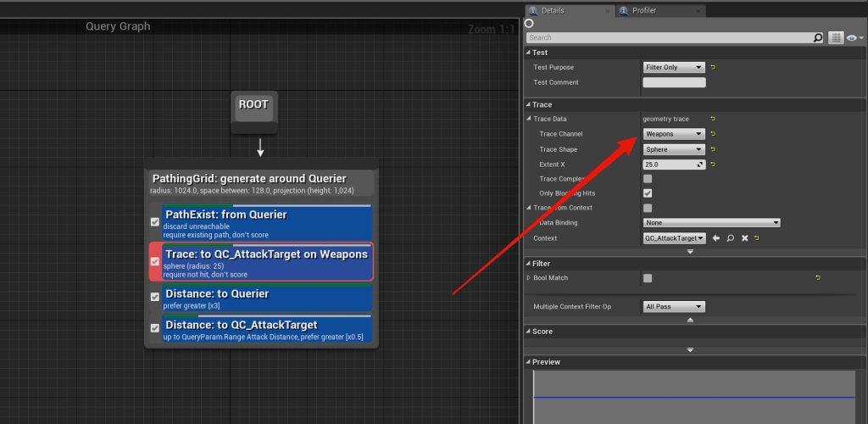Switch to the Profiler tab
The height and width of the screenshot is (424, 868).
tap(646, 11)
